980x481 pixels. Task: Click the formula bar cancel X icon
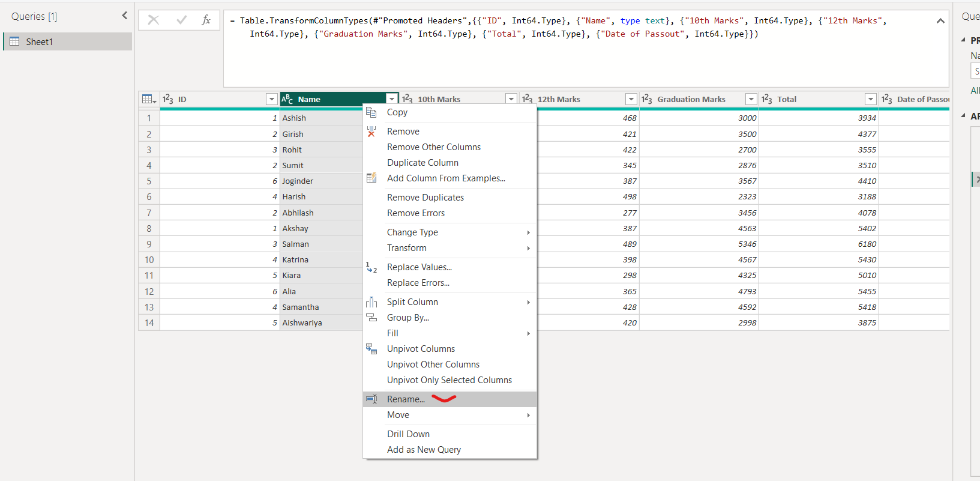pos(154,20)
